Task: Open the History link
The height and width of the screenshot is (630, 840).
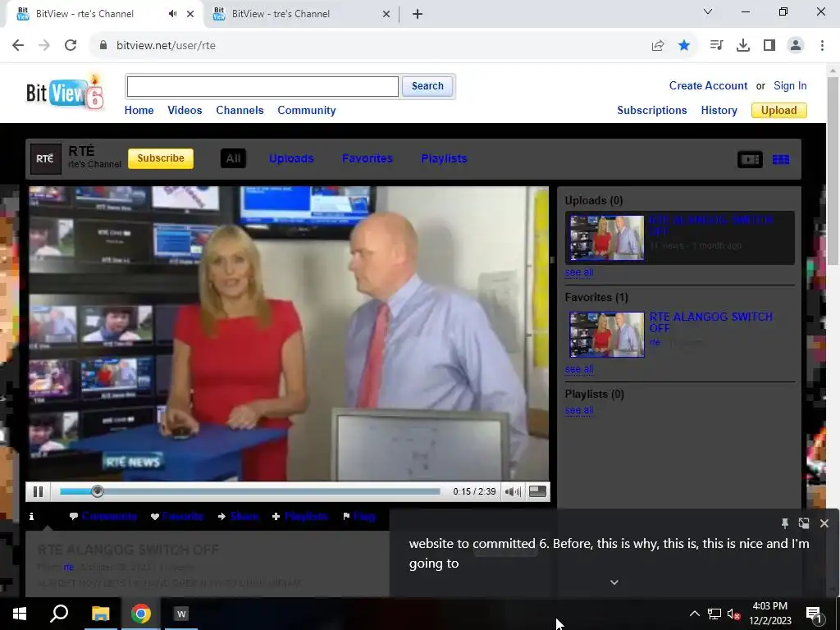Action: (x=719, y=111)
